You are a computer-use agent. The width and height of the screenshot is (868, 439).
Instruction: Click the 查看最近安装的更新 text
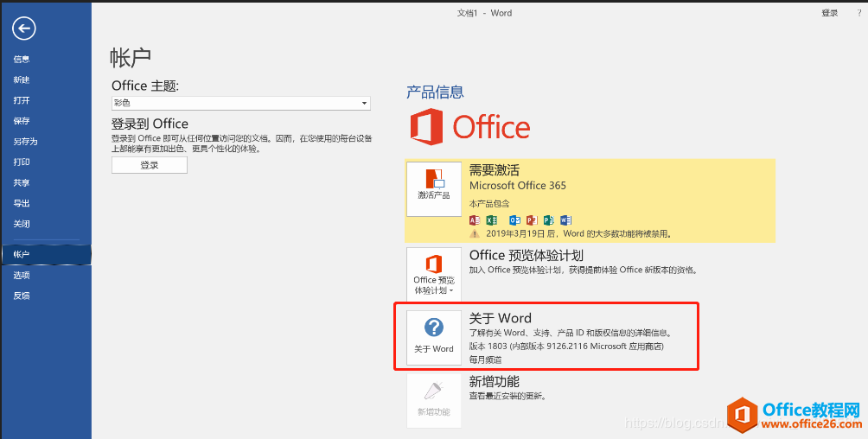click(x=507, y=397)
